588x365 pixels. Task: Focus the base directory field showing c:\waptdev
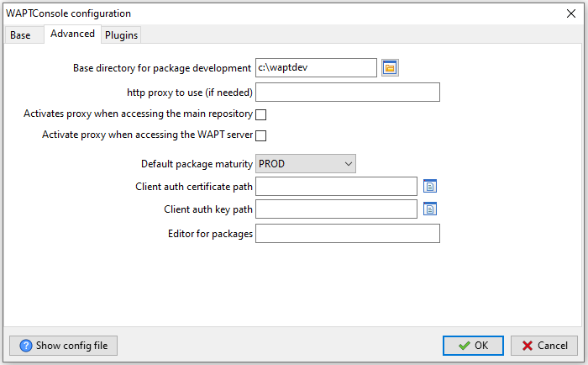[x=316, y=67]
